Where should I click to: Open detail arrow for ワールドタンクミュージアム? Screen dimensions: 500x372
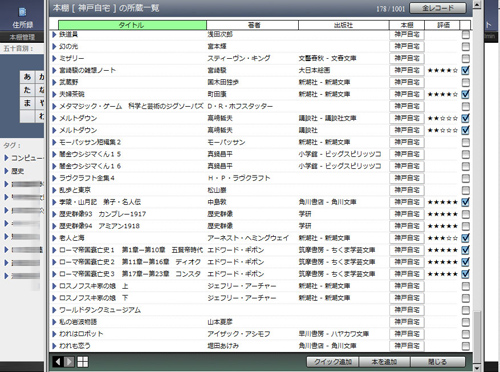54,310
